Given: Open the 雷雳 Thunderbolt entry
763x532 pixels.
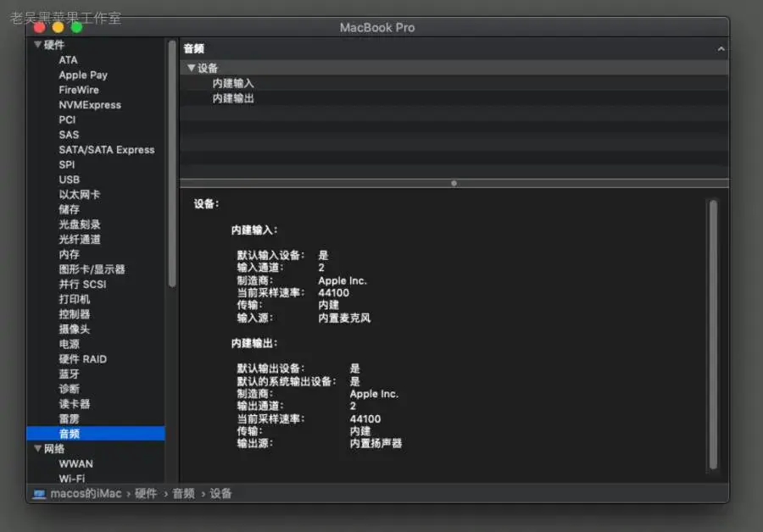Looking at the screenshot, I should 70,419.
